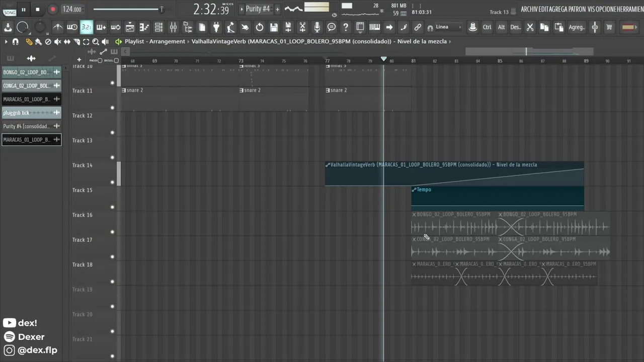Viewport: 644px width, 362px height.
Task: Select the slice tool
Action: pos(76,42)
